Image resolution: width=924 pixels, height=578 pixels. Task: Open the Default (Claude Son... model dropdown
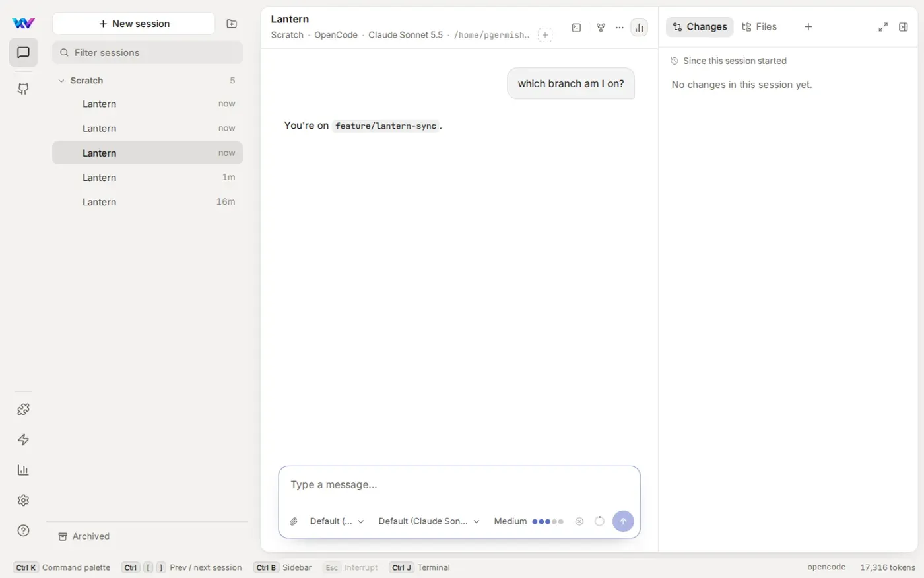coord(429,521)
